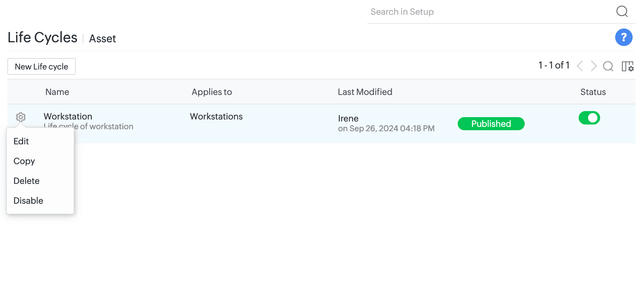The image size is (644, 294).
Task: Go to next page arrow
Action: click(593, 66)
